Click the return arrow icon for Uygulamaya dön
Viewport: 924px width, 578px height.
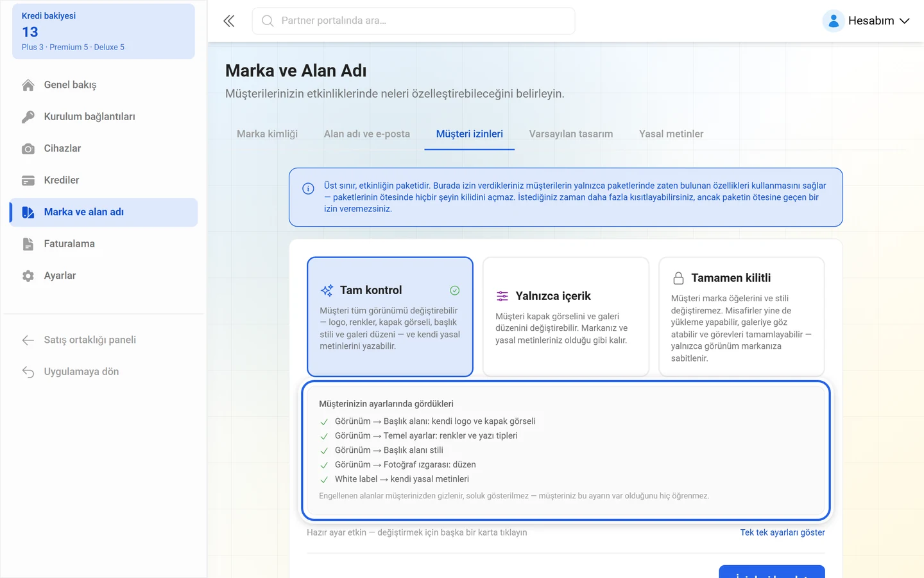[28, 372]
